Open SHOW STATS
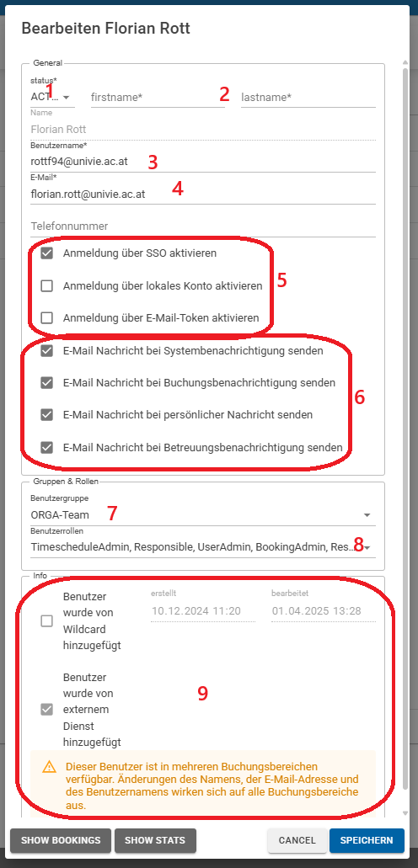Image resolution: width=418 pixels, height=868 pixels. click(155, 840)
